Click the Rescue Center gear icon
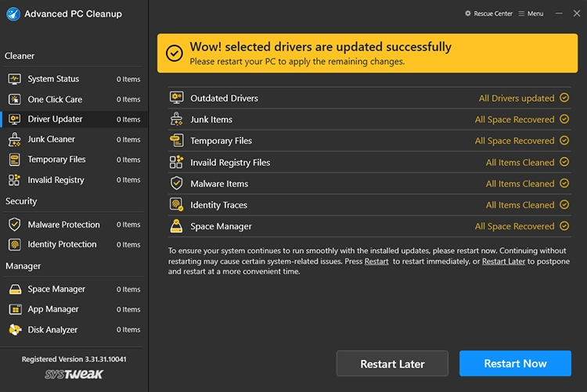 468,13
